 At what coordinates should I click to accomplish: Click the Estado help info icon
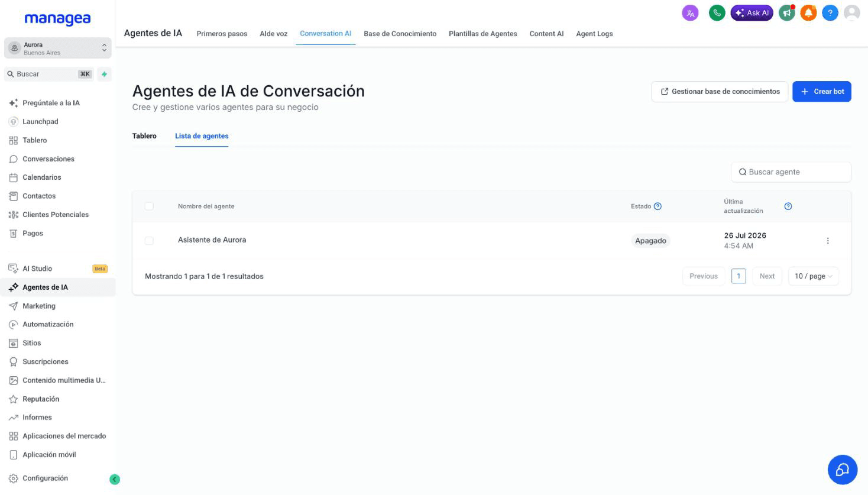click(658, 206)
